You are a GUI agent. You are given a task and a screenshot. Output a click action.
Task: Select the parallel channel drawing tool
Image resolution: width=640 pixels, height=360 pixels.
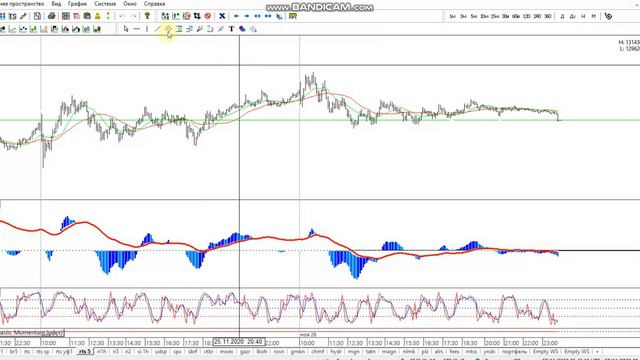168,29
